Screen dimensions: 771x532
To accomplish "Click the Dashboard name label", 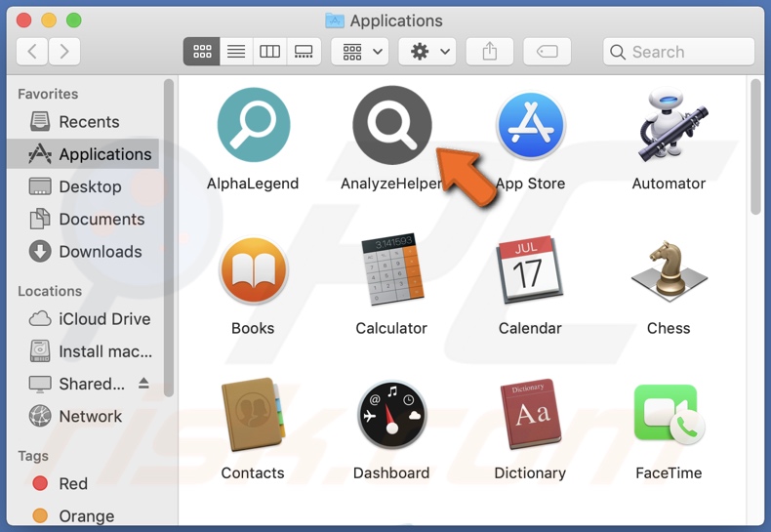I will coord(391,473).
